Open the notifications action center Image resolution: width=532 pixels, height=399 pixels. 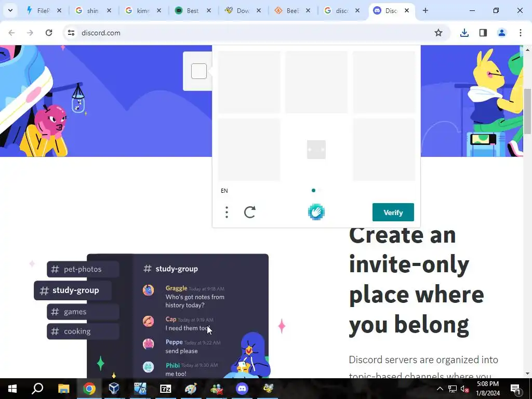tap(515, 389)
